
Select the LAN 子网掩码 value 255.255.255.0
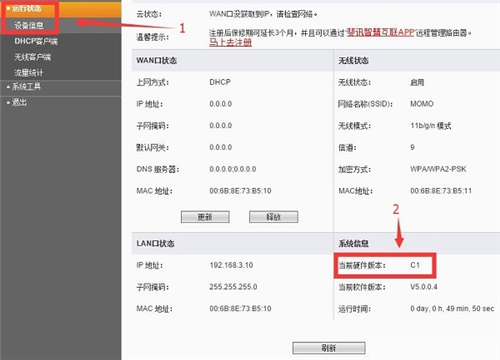[x=233, y=287]
